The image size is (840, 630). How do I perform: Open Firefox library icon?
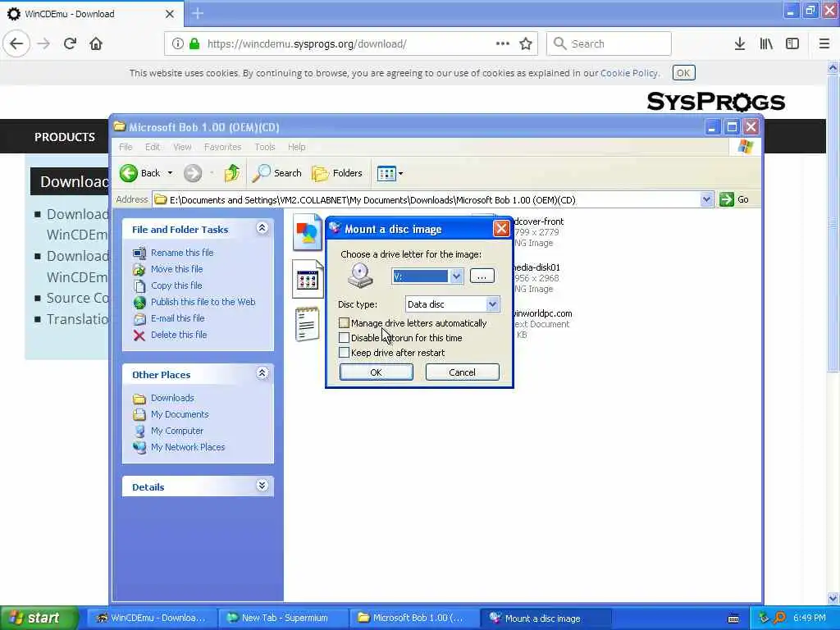point(766,43)
